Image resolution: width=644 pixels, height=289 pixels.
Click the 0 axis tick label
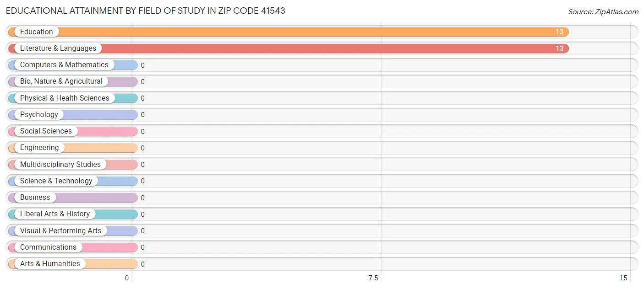pos(127,278)
